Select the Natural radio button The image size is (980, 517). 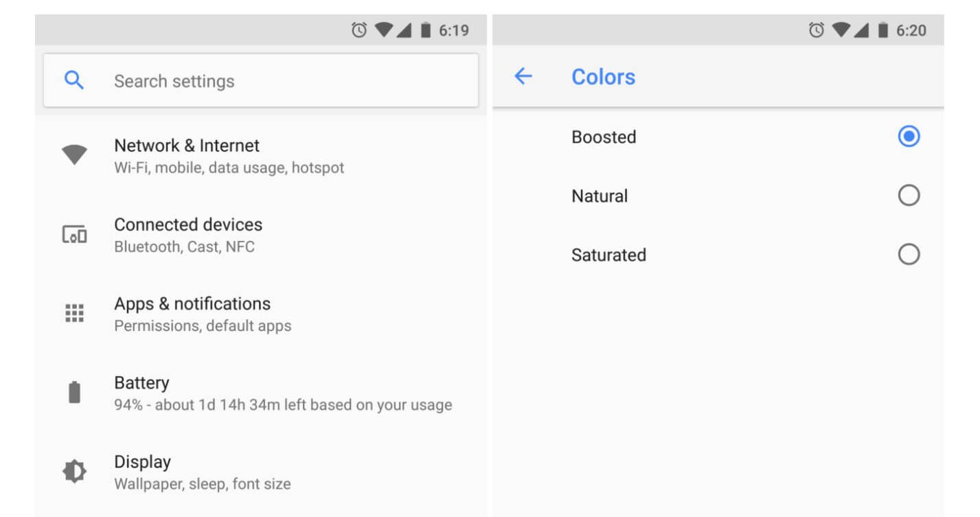point(909,196)
